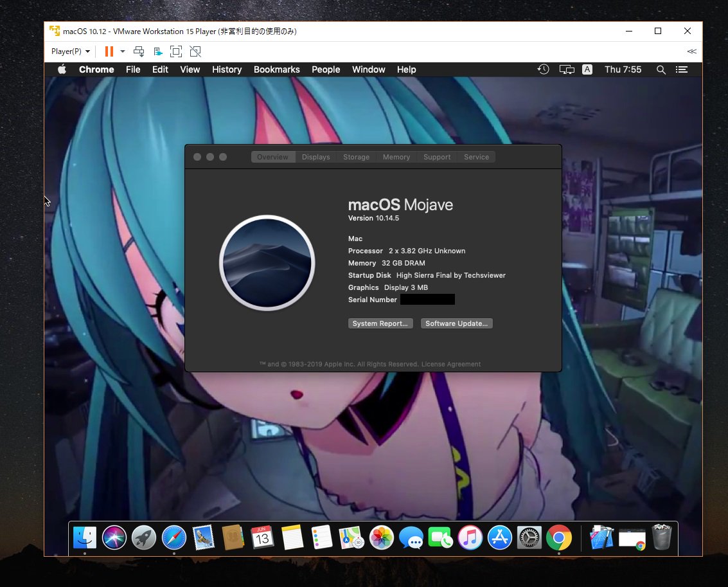Open the View menu
The image size is (728, 587).
[x=190, y=69]
